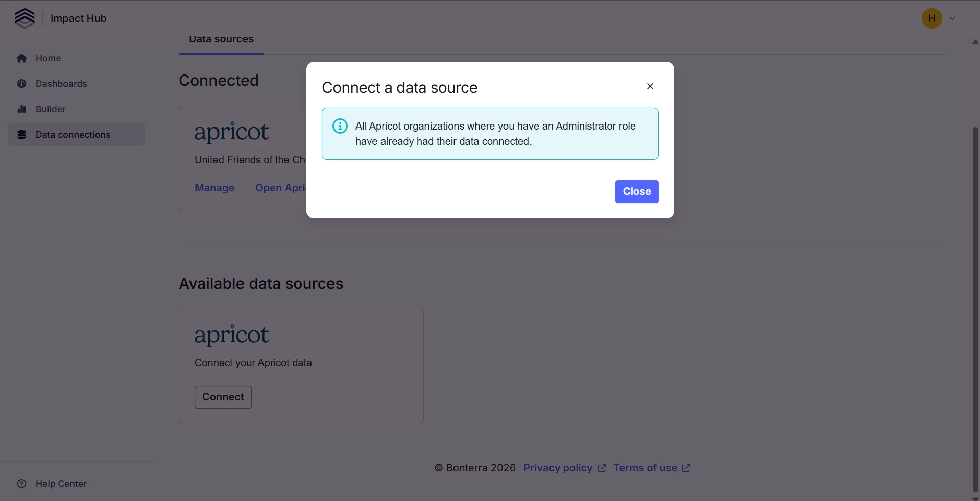Click the 'Connected' section heading
The width and height of the screenshot is (980, 501).
tap(219, 81)
